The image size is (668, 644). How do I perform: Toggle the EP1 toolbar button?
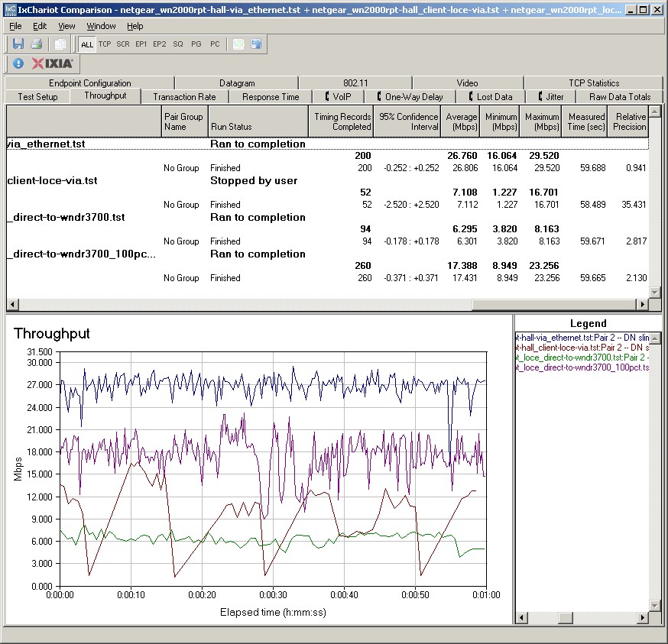coord(141,44)
